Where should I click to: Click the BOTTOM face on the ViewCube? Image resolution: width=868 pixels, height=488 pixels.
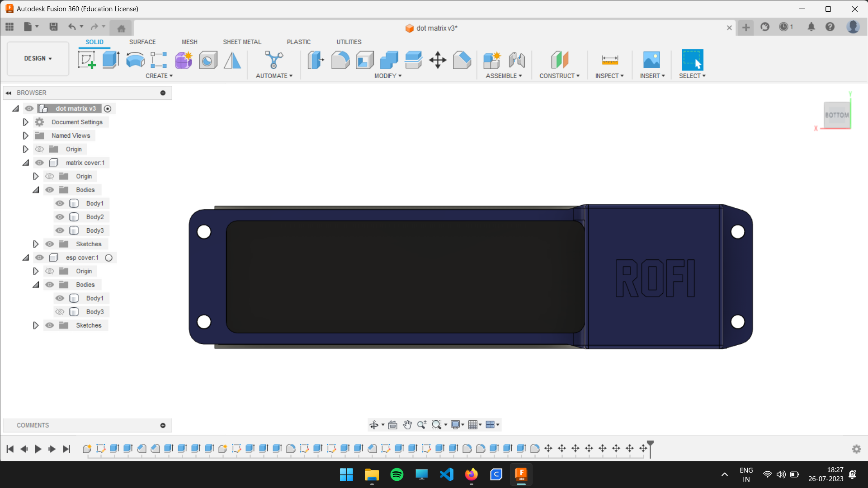[837, 115]
